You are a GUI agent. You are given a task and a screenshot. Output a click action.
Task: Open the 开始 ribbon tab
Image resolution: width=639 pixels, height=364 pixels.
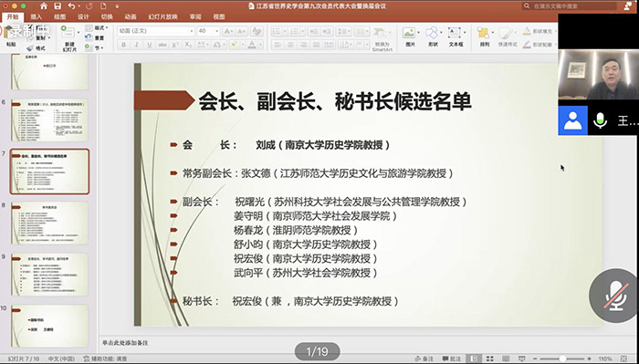(x=12, y=16)
